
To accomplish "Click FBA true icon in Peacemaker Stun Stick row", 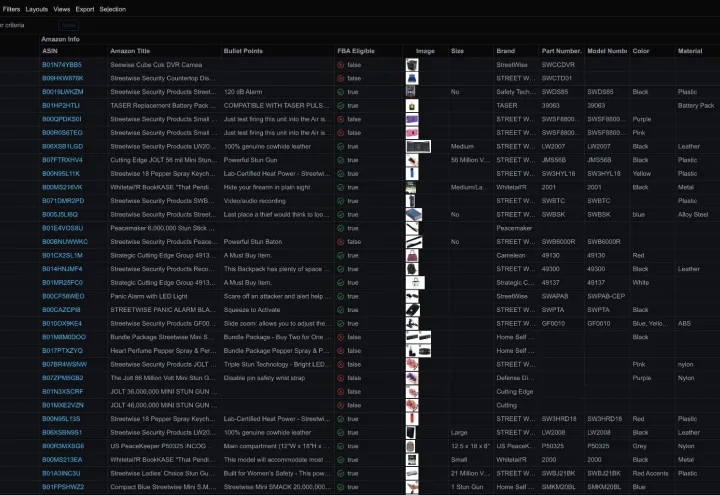I will 341,228.
